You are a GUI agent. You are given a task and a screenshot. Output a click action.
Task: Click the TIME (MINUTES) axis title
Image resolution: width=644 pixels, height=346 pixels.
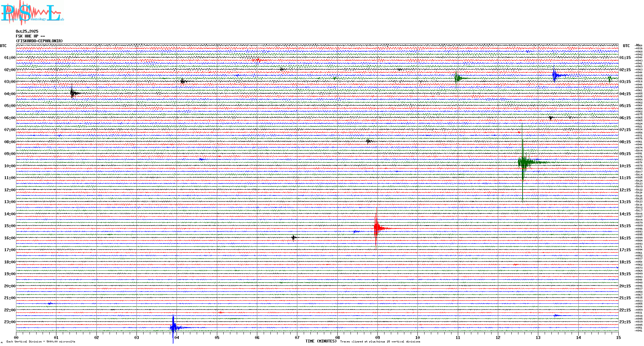[321, 341]
